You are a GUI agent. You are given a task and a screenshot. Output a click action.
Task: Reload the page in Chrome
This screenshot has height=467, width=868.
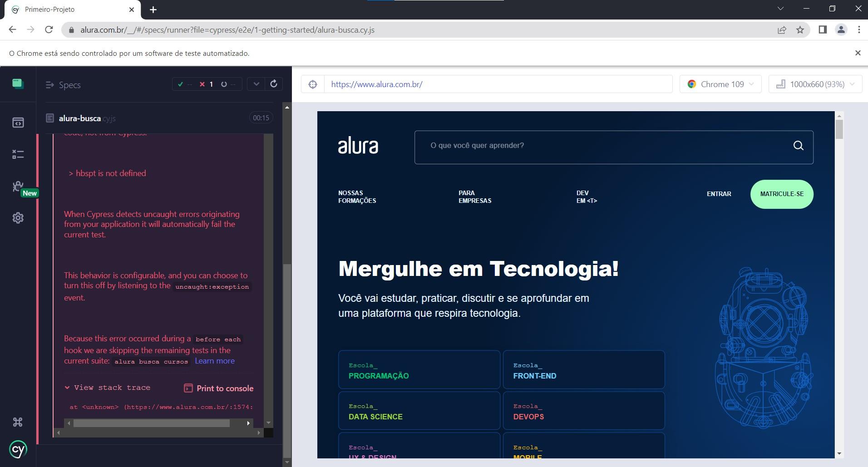[x=49, y=29]
